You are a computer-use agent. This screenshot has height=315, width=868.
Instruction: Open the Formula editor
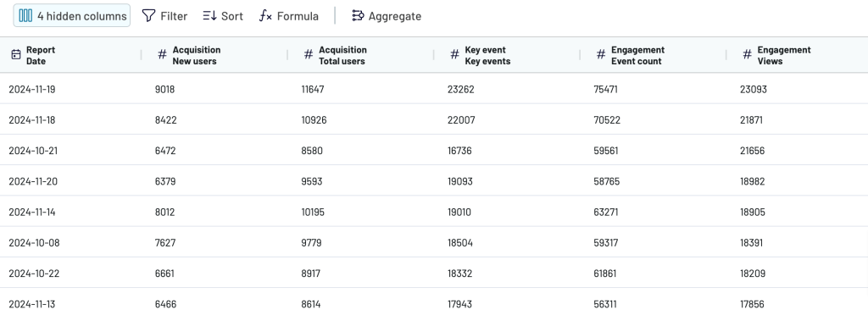click(x=289, y=16)
